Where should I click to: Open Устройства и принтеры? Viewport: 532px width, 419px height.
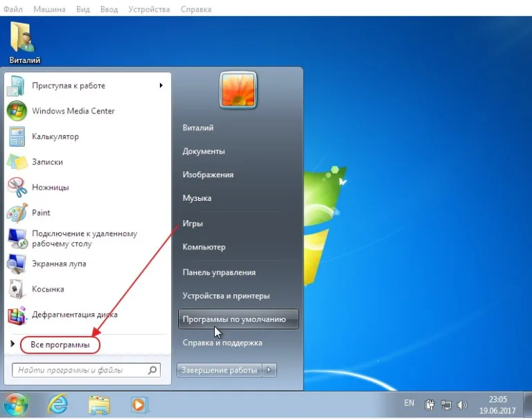[x=226, y=296]
